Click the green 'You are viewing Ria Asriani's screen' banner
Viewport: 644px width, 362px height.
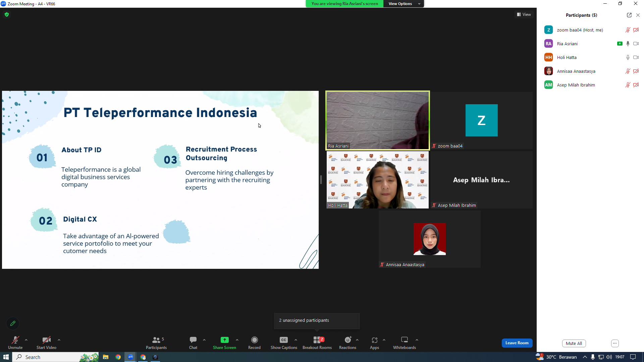tap(344, 4)
